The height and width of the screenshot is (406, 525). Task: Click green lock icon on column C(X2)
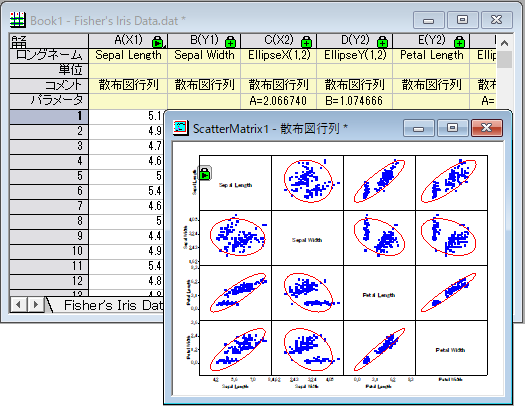(306, 42)
